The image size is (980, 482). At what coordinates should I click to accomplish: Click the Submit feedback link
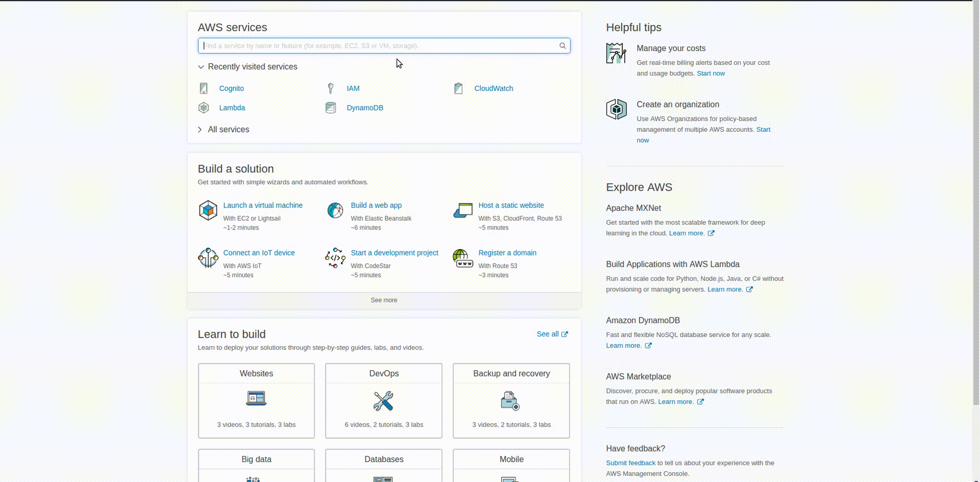click(631, 463)
